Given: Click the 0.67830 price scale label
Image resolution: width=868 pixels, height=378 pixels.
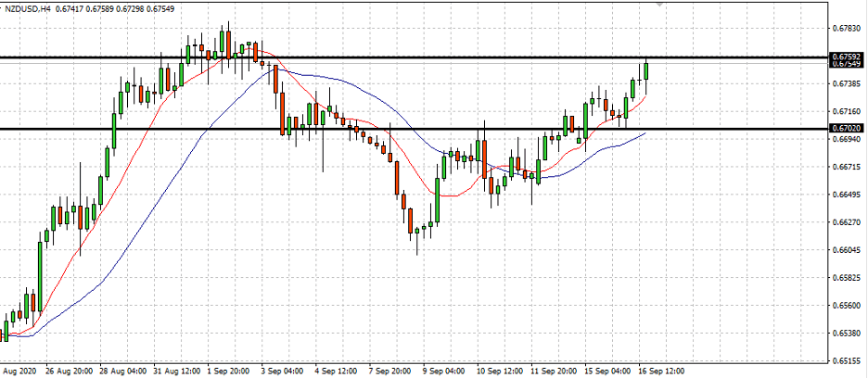Looking at the screenshot, I should tap(848, 28).
